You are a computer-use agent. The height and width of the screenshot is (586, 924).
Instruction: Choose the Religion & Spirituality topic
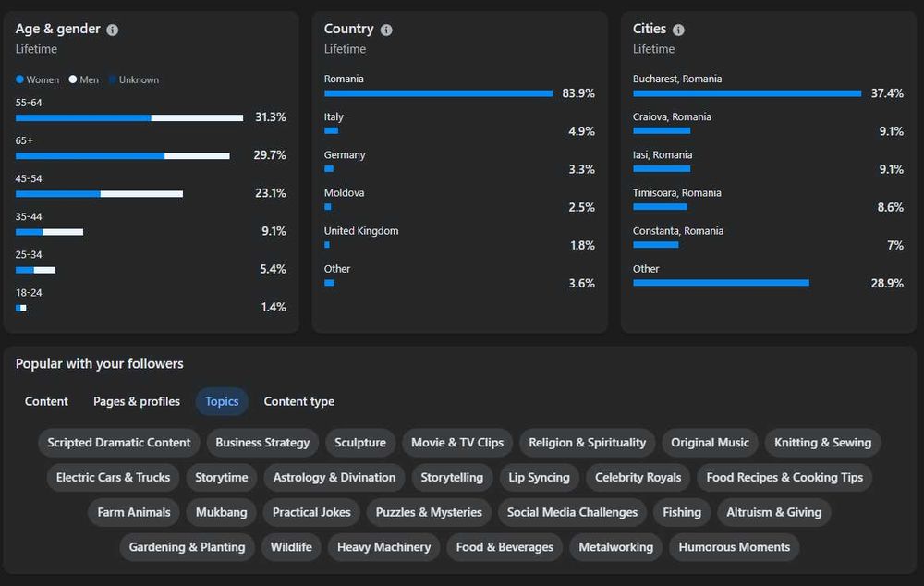click(x=587, y=443)
